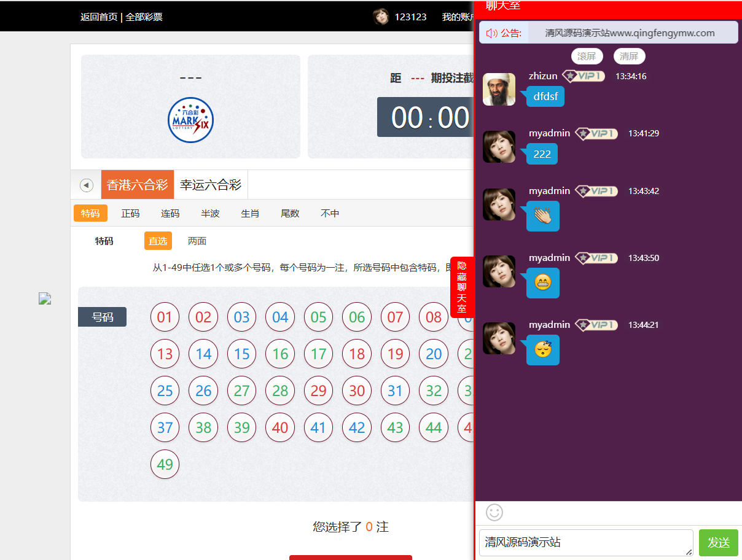Click the announcement speaker icon
742x560 pixels.
point(491,33)
